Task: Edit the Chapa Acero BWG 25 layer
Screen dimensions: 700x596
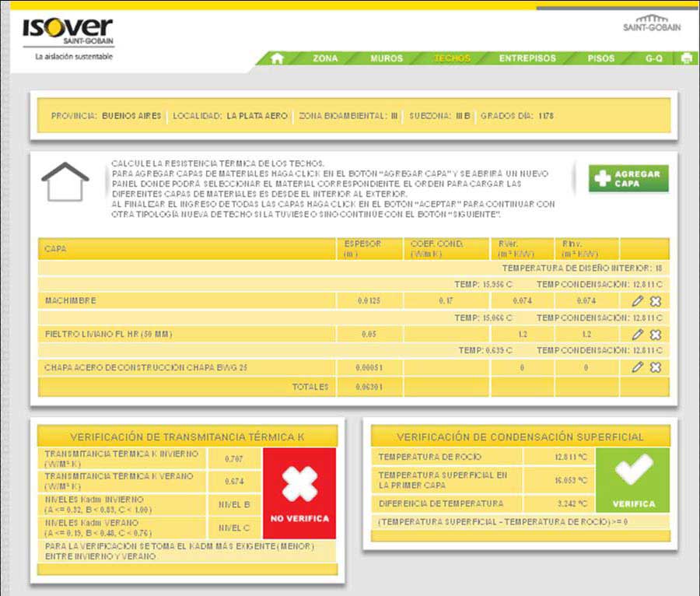Action: (638, 367)
